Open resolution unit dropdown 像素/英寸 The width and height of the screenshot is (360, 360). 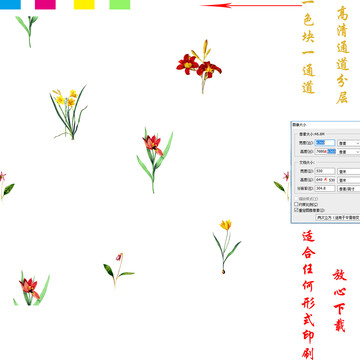tap(349, 189)
